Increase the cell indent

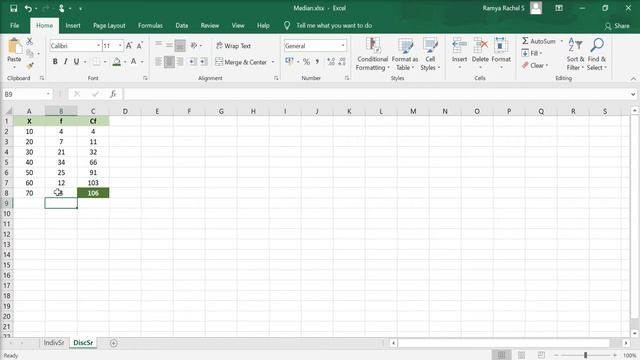(204, 62)
